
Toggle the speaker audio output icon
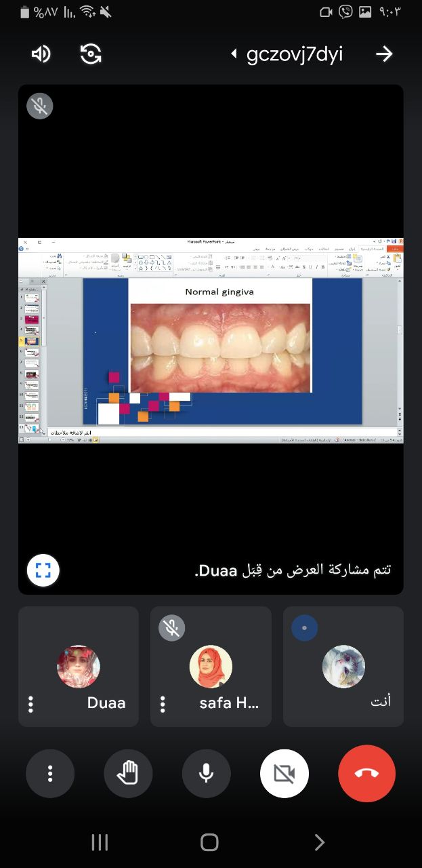pos(41,54)
